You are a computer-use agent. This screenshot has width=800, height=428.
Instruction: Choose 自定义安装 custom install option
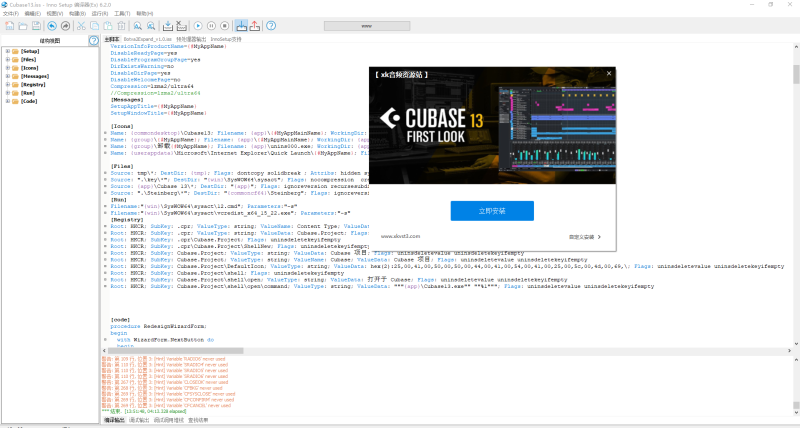[585, 237]
